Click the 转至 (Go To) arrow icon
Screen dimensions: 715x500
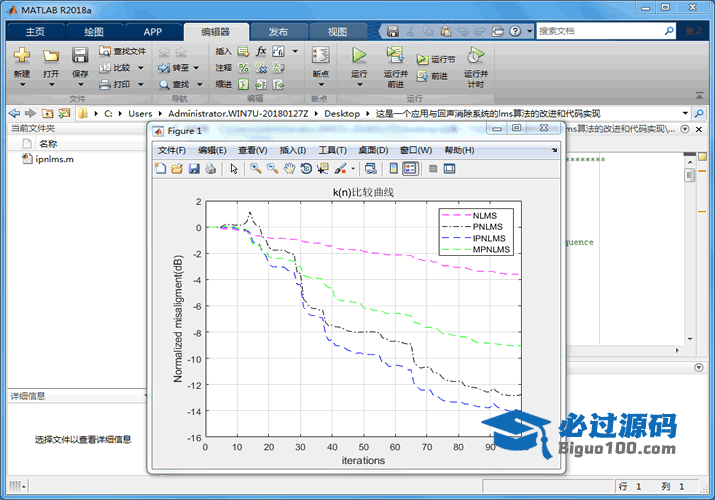[x=164, y=68]
